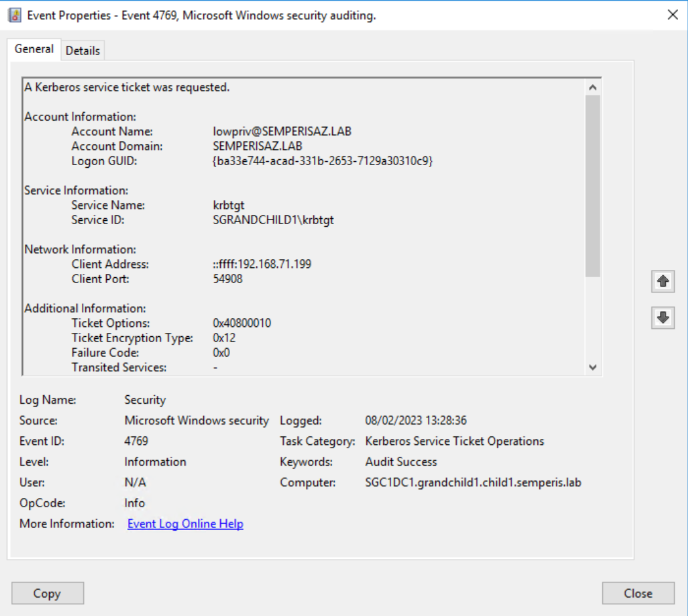The height and width of the screenshot is (616, 688).
Task: Click the Close button
Action: click(638, 593)
